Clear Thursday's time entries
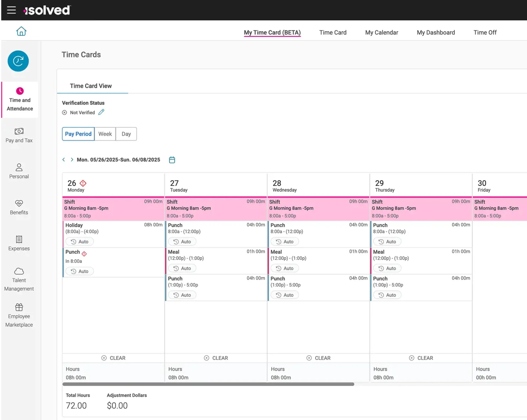The height and width of the screenshot is (420, 527). pos(421,358)
